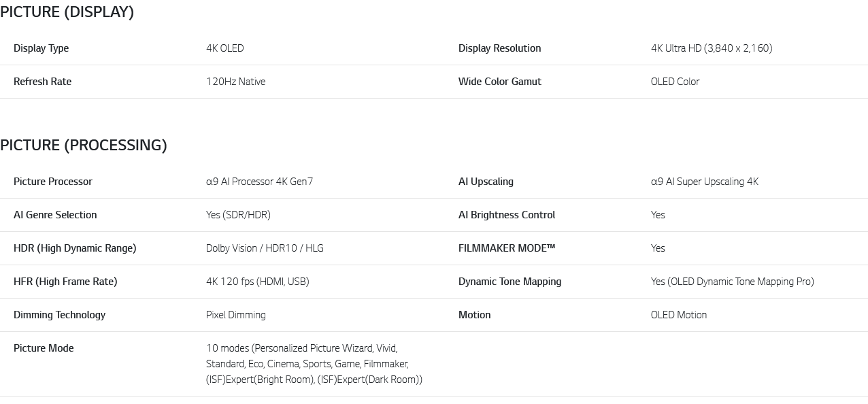
Task: Click the PICTURE (PROCESSING) section heading
Action: coord(83,146)
